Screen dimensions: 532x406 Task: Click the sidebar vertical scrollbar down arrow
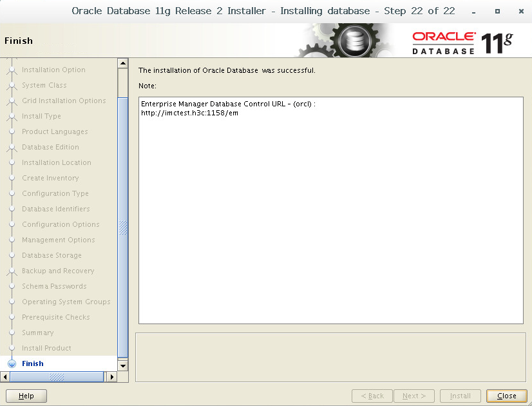[123, 366]
